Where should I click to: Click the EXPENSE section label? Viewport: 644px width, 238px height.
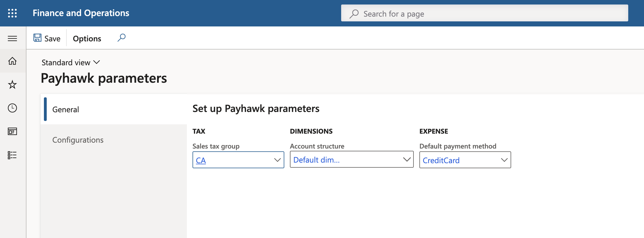point(434,131)
